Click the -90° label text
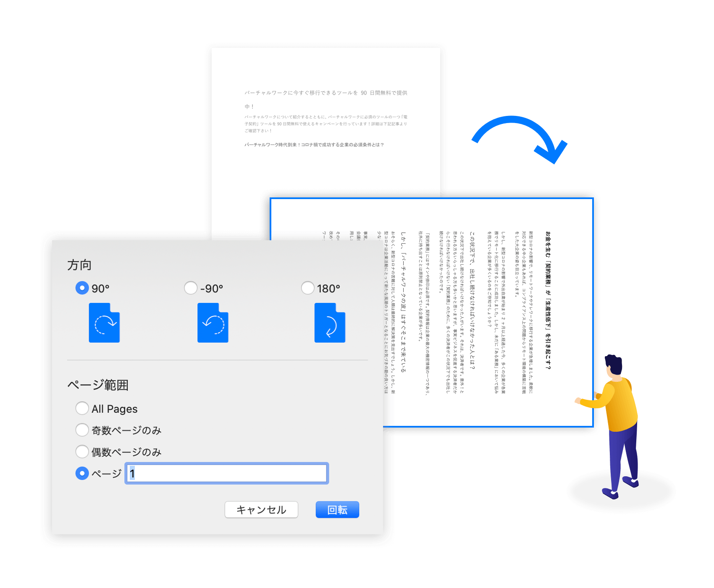 coord(212,289)
